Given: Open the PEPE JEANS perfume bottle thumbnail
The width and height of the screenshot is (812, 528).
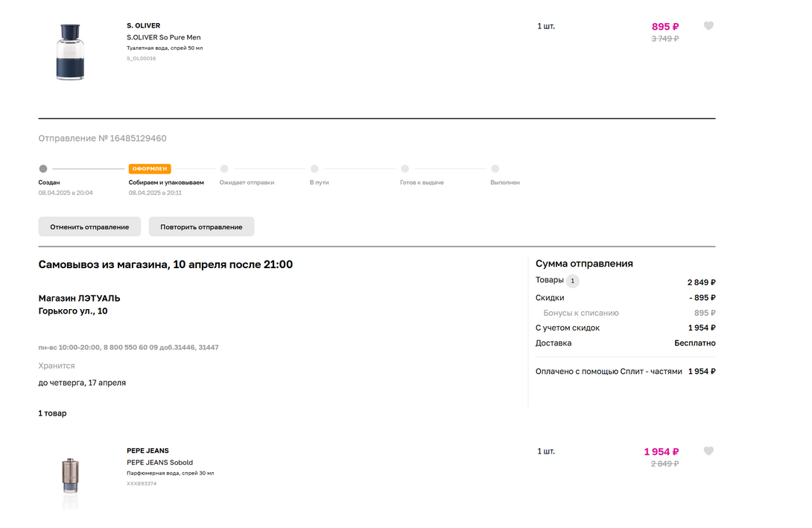Looking at the screenshot, I should (71, 475).
